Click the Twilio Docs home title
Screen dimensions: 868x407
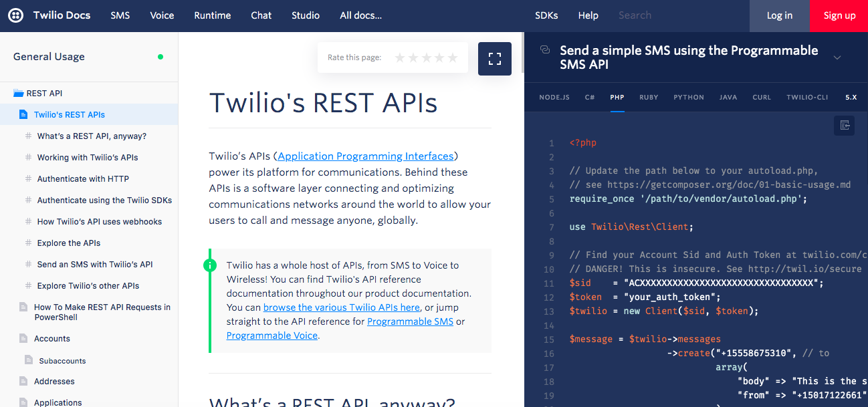(62, 15)
